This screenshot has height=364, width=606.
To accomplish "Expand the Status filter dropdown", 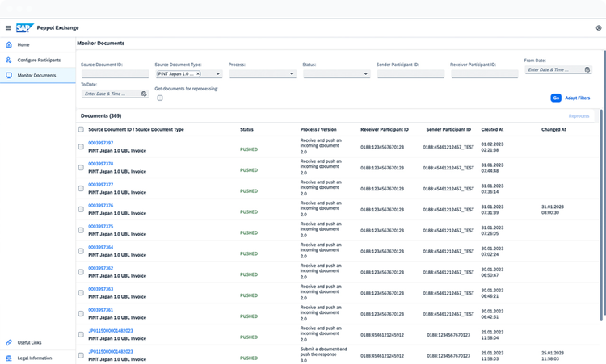I will (x=365, y=73).
